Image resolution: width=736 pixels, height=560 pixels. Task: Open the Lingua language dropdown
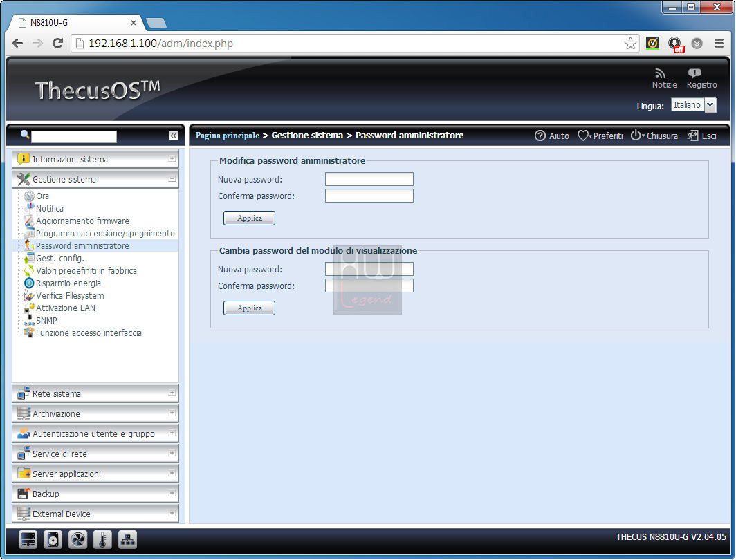(x=693, y=105)
